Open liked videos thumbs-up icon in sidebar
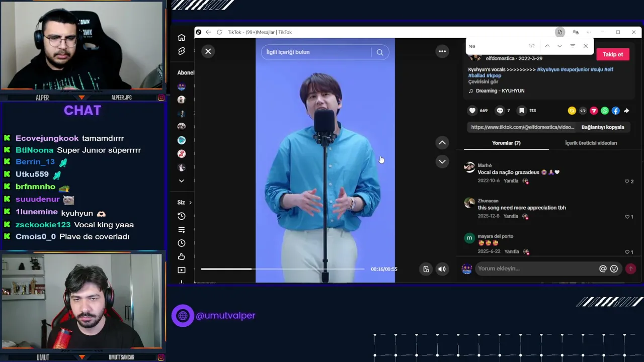644x362 pixels. [x=182, y=257]
